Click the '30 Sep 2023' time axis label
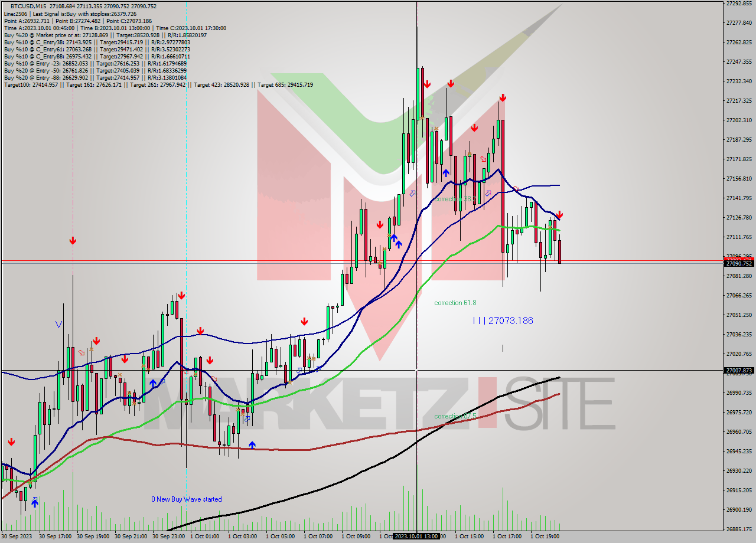 pos(17,537)
